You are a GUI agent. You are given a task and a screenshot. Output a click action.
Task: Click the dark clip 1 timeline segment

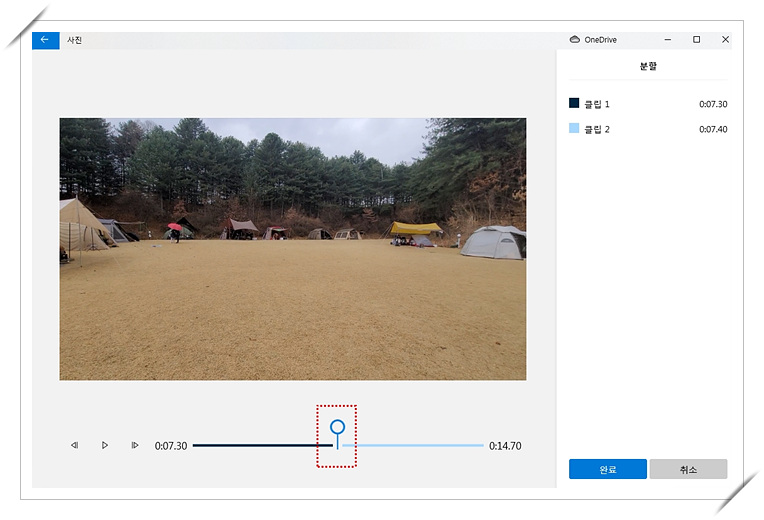point(263,445)
